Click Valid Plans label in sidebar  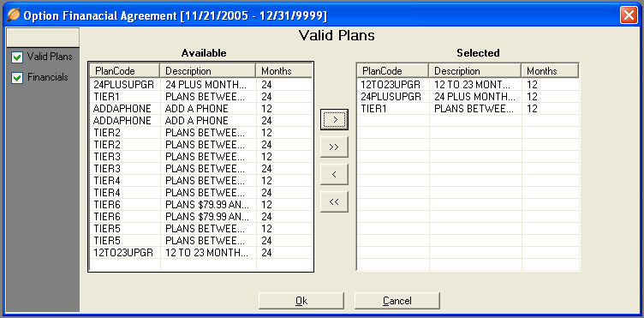[x=50, y=57]
